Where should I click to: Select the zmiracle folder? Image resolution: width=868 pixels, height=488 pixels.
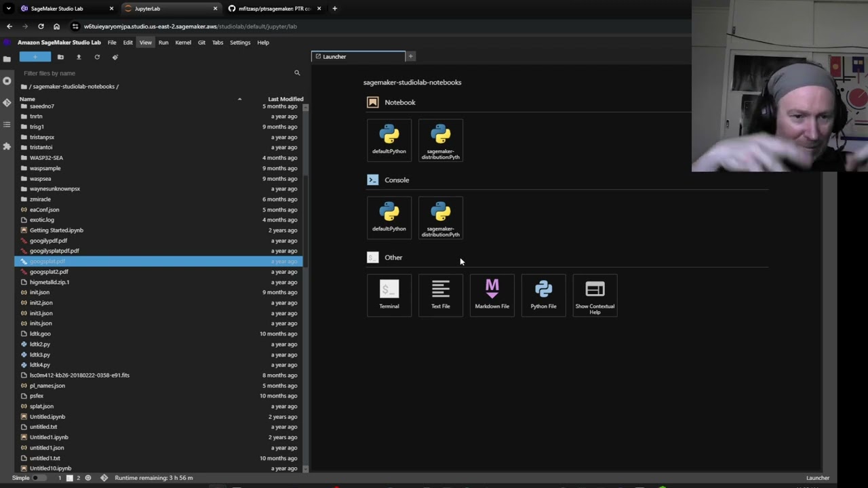point(159,199)
